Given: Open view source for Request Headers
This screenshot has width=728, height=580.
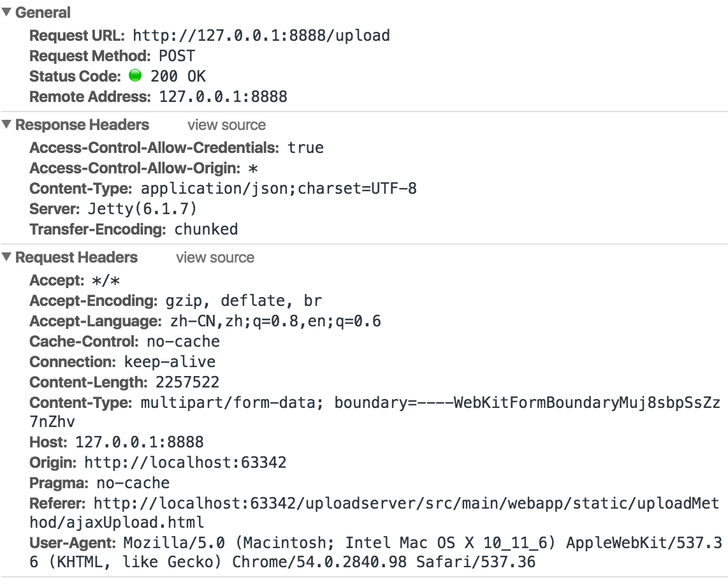Looking at the screenshot, I should [215, 257].
